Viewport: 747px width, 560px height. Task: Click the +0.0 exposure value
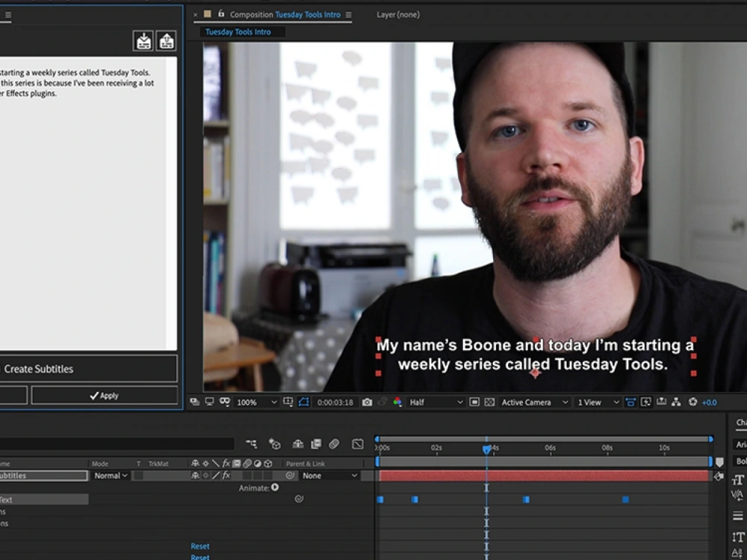click(x=710, y=402)
